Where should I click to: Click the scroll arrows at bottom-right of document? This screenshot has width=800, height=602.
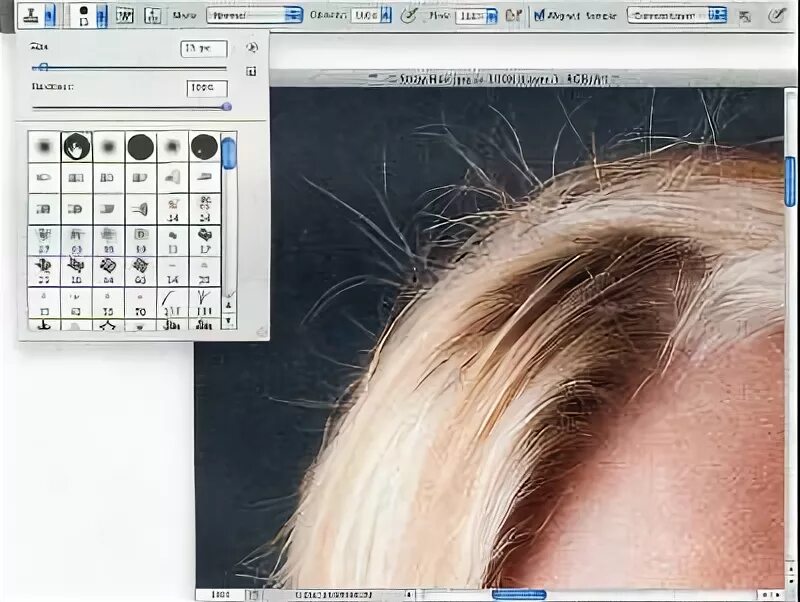coord(771,595)
